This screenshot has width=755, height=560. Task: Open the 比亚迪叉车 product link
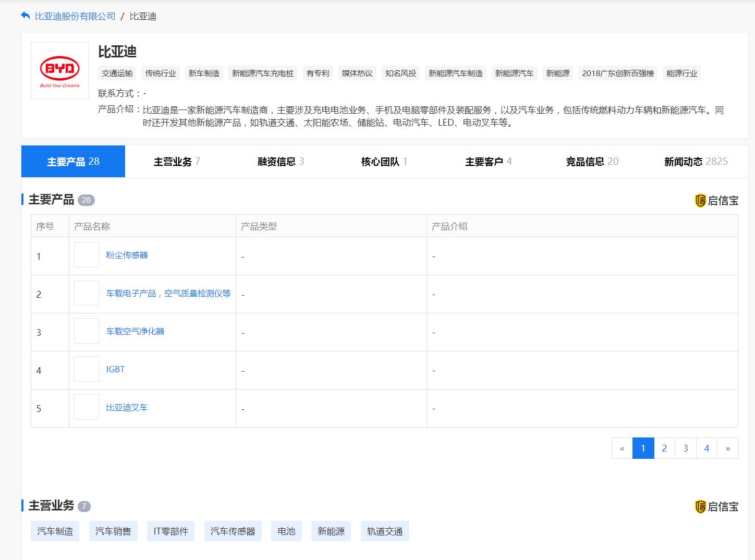point(127,408)
